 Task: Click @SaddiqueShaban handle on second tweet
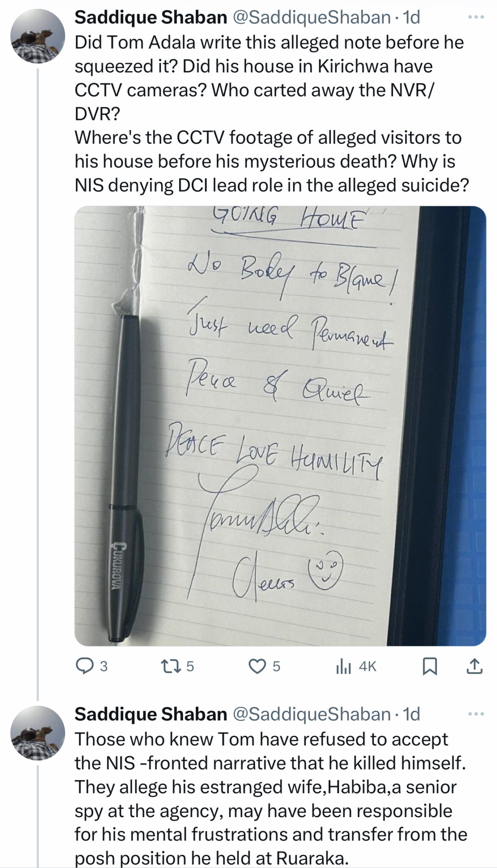pos(311,714)
